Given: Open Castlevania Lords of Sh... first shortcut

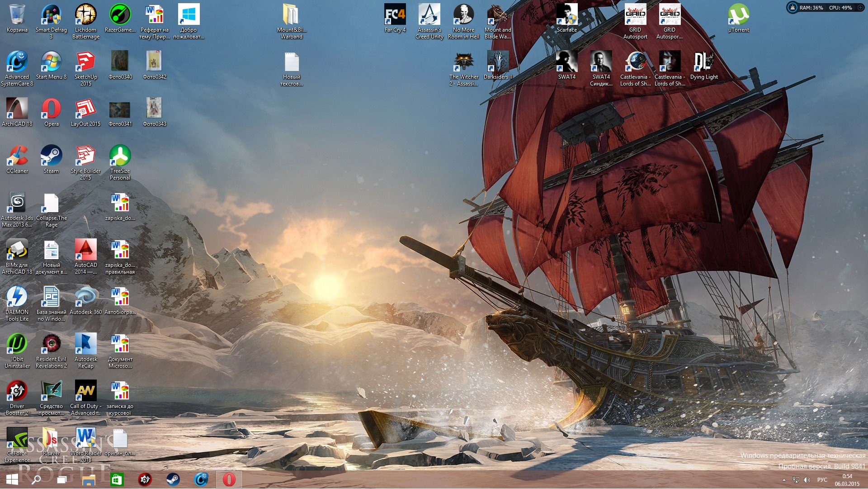Looking at the screenshot, I should pos(635,68).
